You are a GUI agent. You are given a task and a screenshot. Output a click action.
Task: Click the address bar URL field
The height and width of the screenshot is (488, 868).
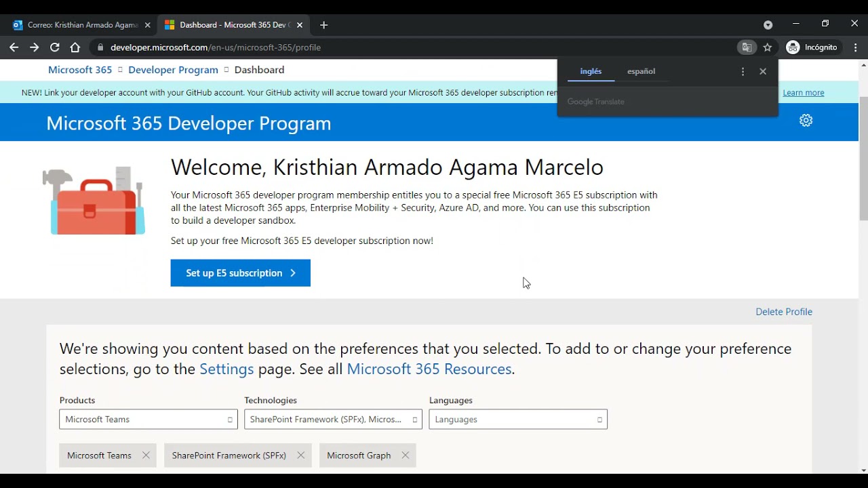coord(414,47)
